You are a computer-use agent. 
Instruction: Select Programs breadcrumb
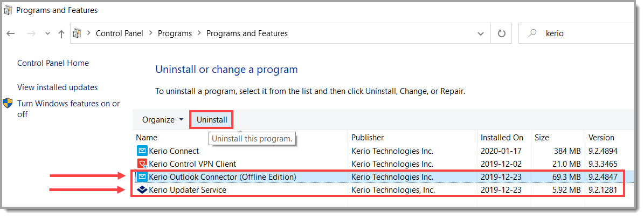[x=175, y=33]
